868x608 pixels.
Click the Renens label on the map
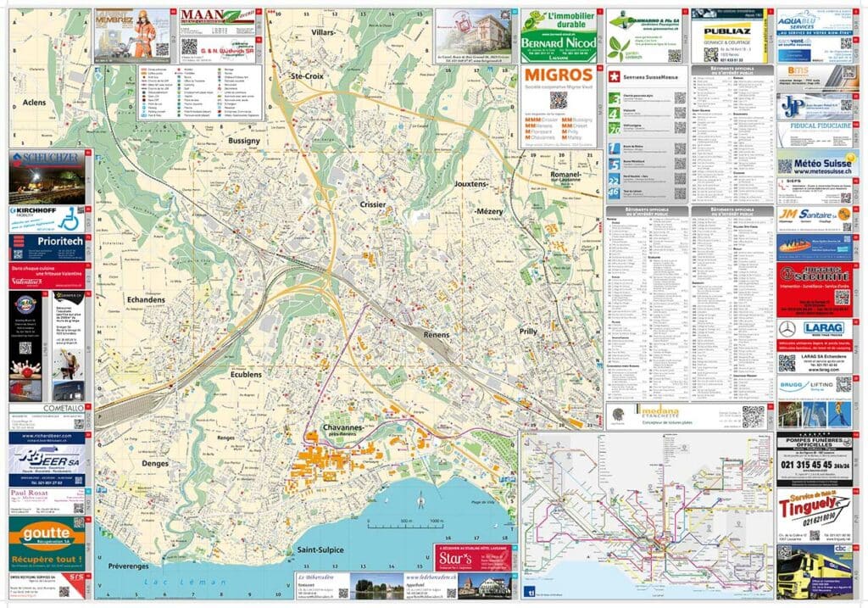pyautogui.click(x=437, y=335)
